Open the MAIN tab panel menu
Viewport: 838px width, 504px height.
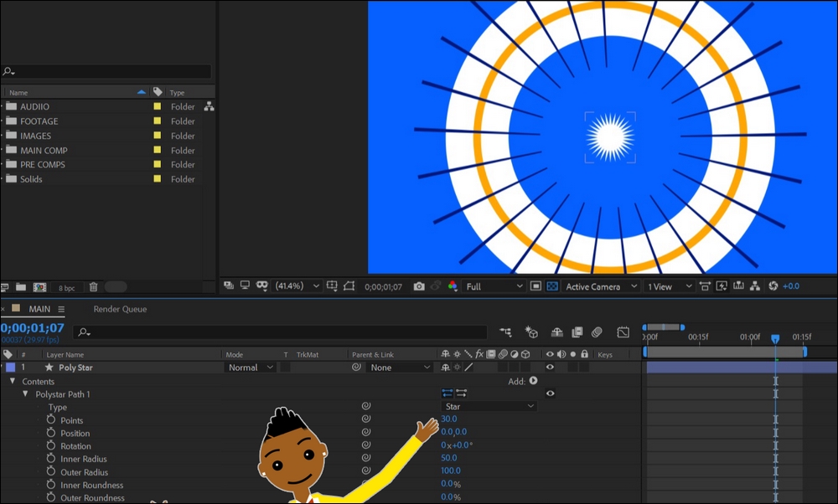pyautogui.click(x=61, y=309)
